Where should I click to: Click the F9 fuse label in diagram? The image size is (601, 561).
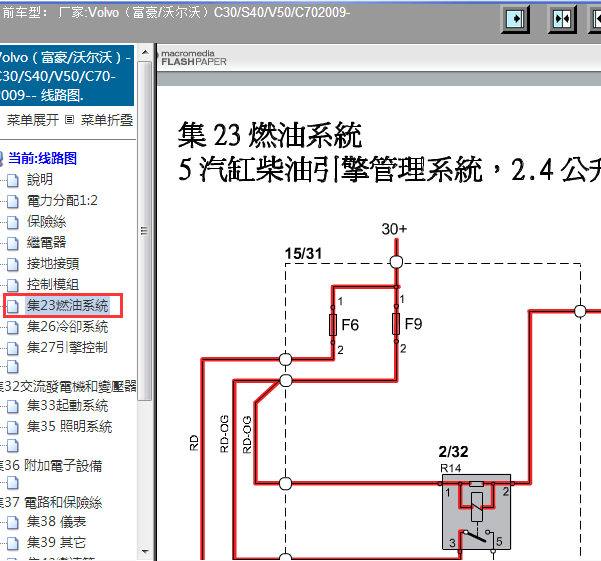point(413,324)
